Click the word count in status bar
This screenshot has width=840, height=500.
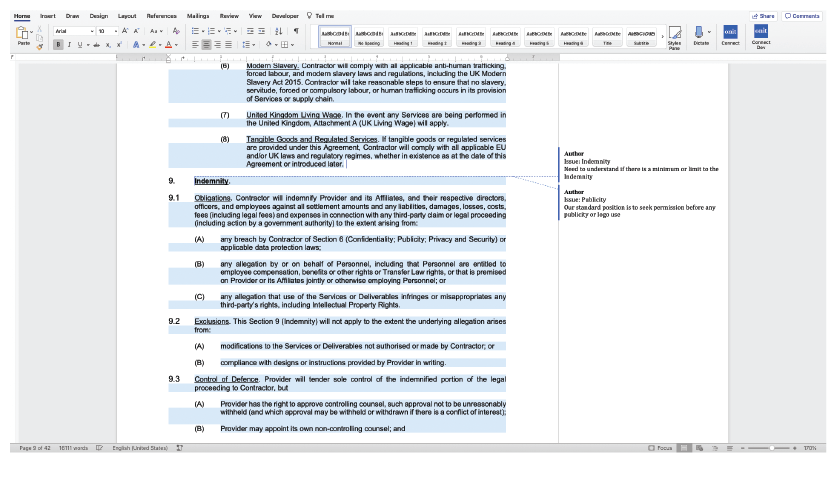tap(73, 448)
